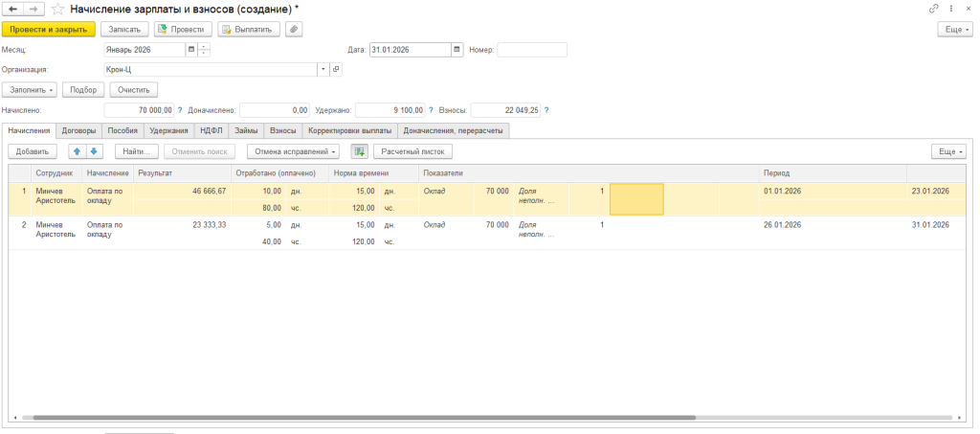Image resolution: width=980 pixels, height=434 pixels.
Task: Open attached files via paperclip icon
Action: click(294, 29)
